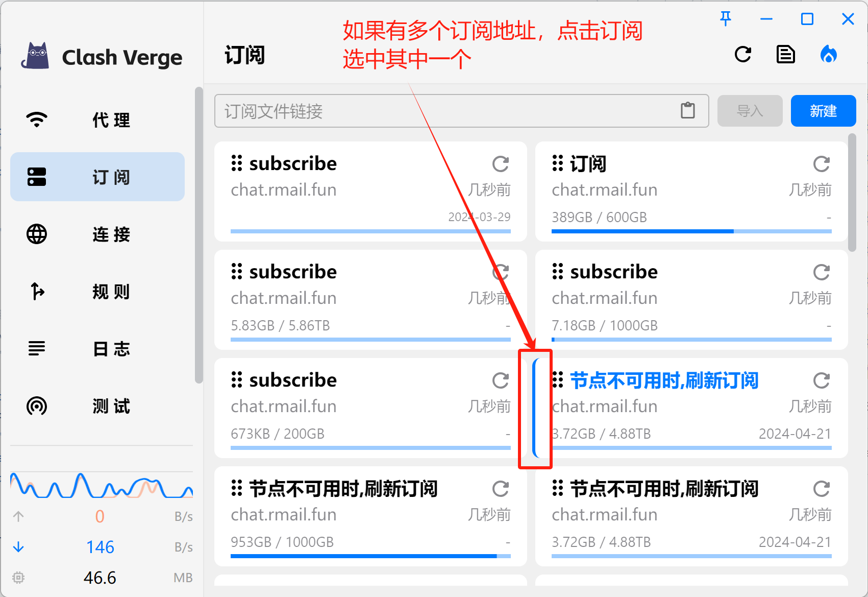Refresh all subscriptions with the top circular arrow
Image resolution: width=868 pixels, height=597 pixels.
pos(743,54)
